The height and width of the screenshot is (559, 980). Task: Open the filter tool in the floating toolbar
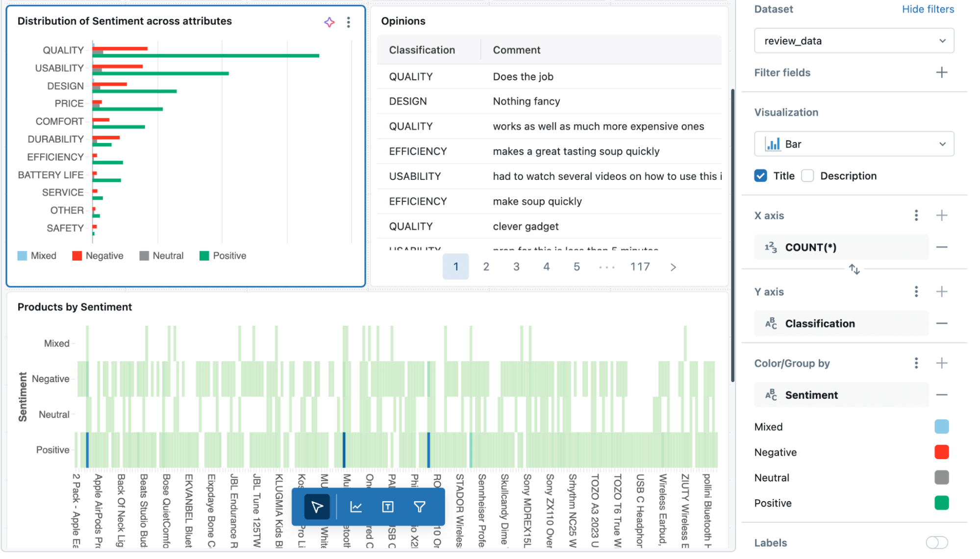pos(419,507)
